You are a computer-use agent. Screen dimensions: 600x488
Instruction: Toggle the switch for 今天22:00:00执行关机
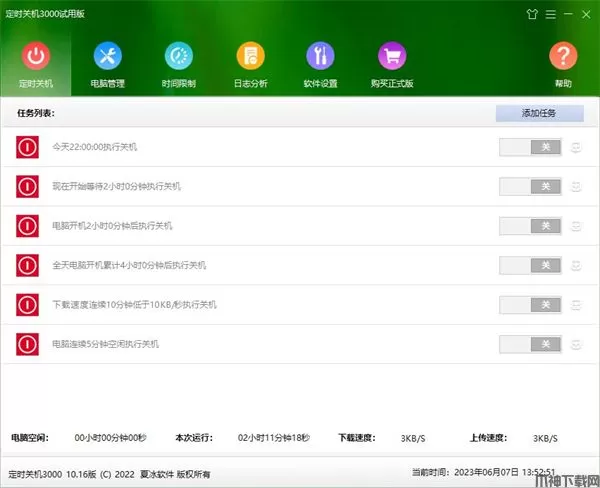point(530,147)
